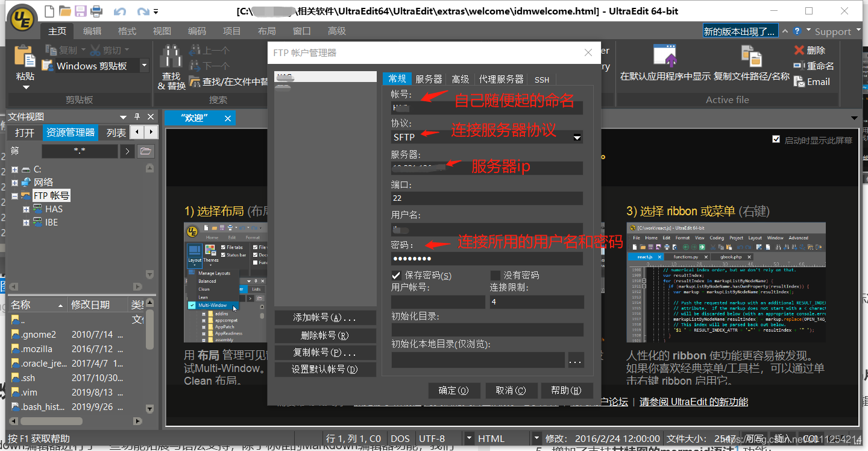
Task: Click the red X 删除 icon
Action: [799, 50]
